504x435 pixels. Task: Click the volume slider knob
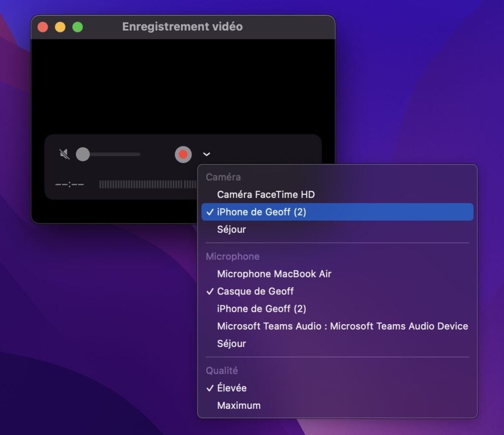point(83,154)
